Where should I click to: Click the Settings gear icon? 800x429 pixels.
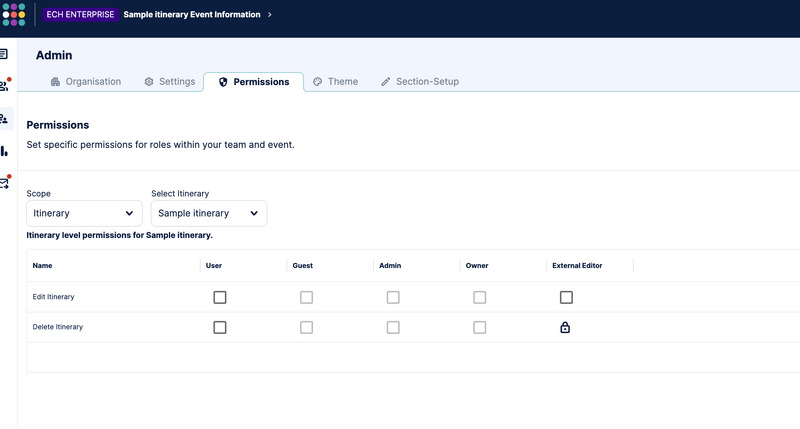click(x=148, y=82)
